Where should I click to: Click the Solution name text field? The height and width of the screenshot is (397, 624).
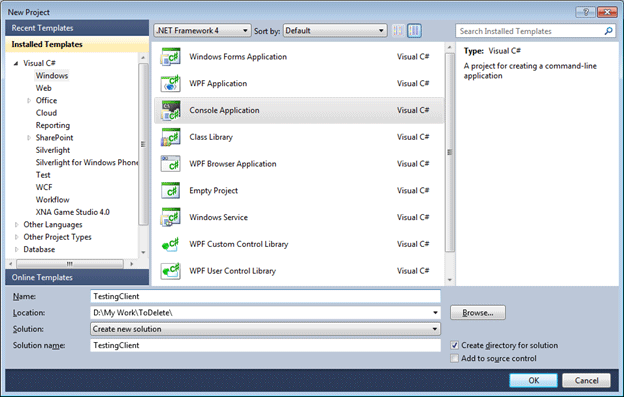265,345
